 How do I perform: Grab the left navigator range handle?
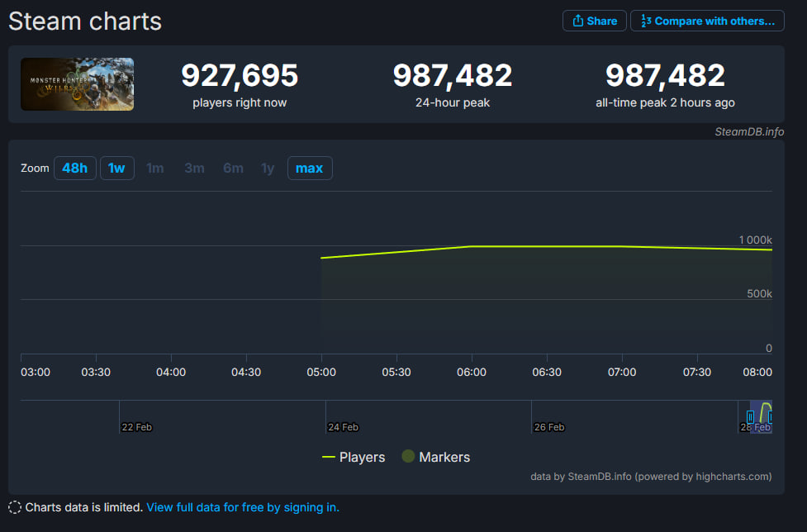[x=750, y=416]
